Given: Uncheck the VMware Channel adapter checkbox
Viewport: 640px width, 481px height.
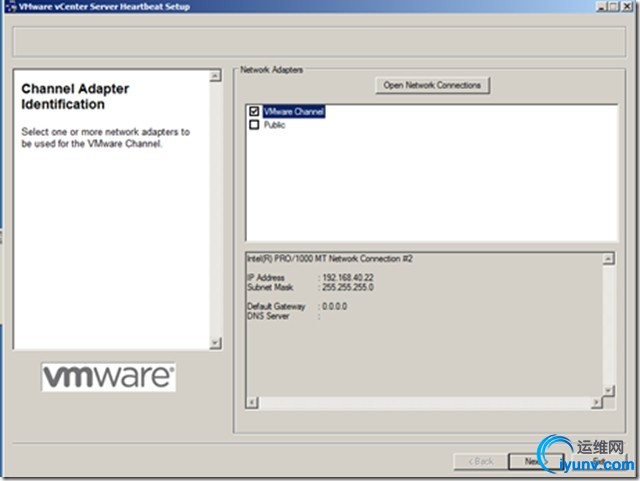Looking at the screenshot, I should [254, 111].
